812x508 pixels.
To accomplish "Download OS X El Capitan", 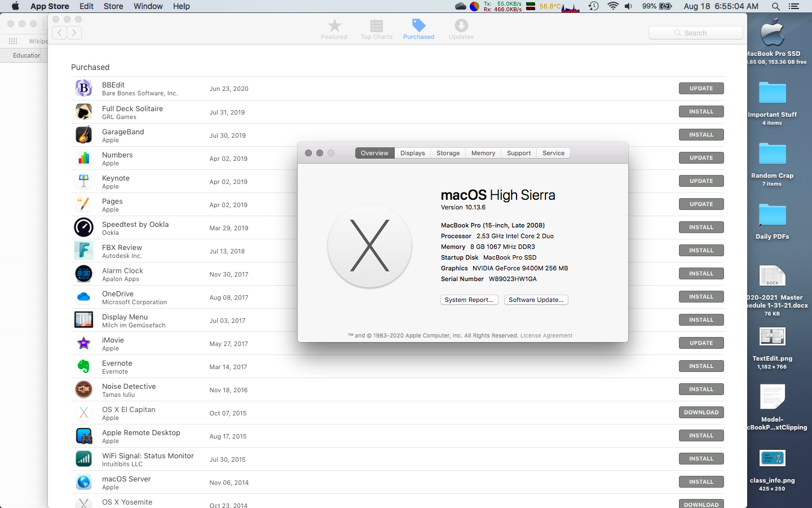I will (701, 413).
